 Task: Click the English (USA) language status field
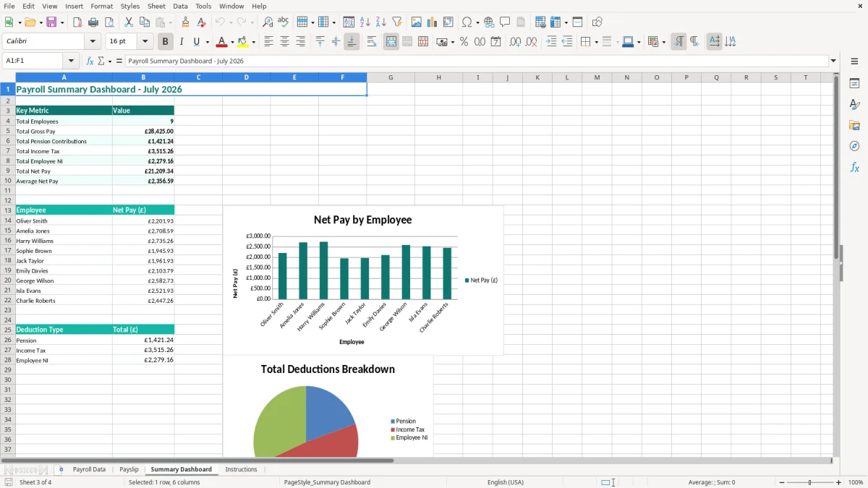(x=506, y=482)
